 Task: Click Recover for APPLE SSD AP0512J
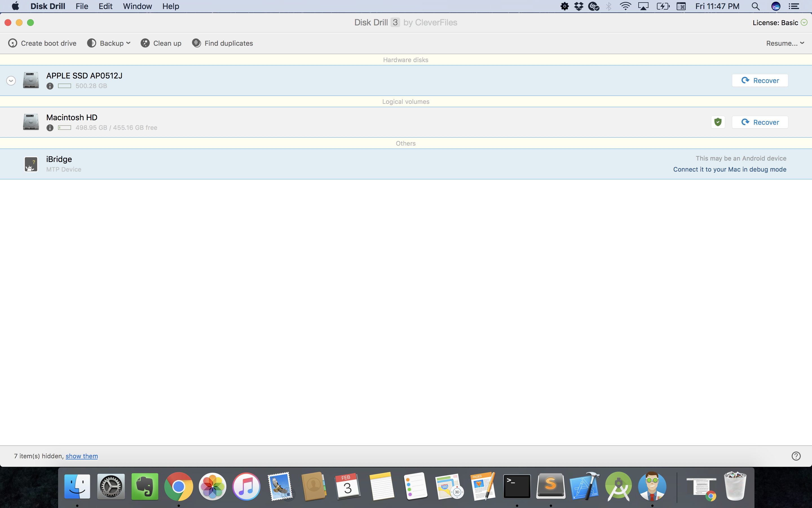(x=760, y=80)
